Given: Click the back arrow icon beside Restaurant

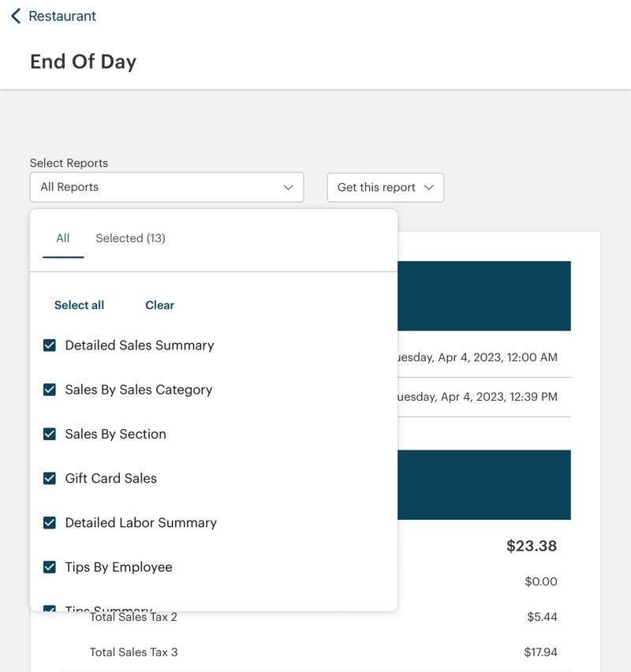Looking at the screenshot, I should pos(15,16).
